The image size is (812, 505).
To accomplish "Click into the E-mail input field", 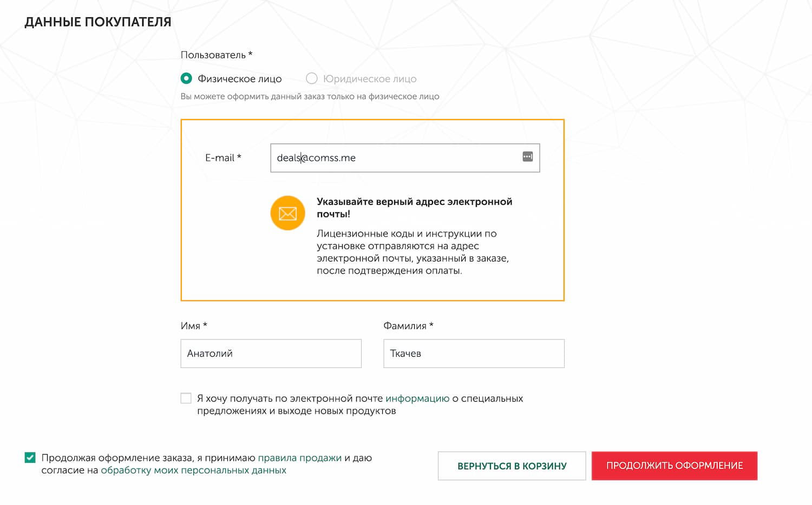I will pyautogui.click(x=395, y=158).
